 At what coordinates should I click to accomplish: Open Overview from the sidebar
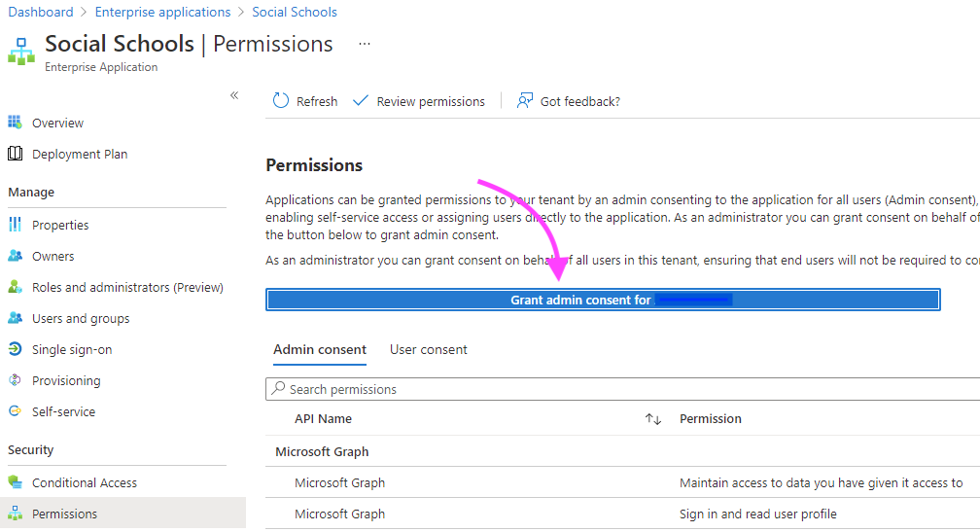point(57,124)
